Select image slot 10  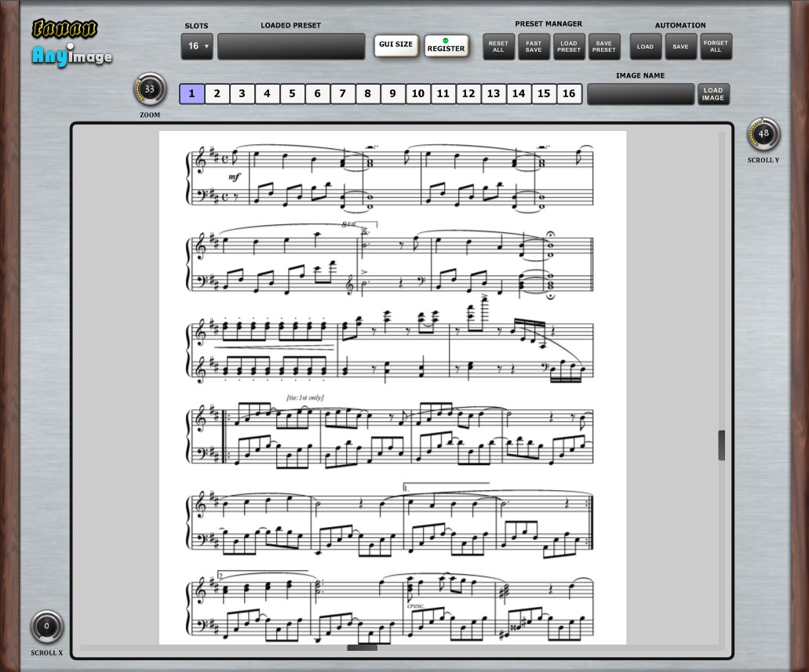(418, 94)
